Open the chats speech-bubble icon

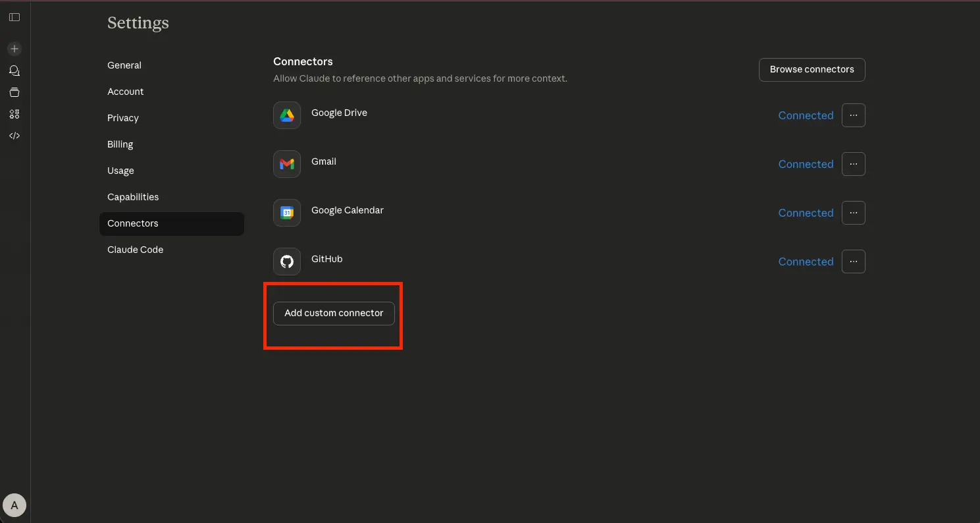pos(14,70)
